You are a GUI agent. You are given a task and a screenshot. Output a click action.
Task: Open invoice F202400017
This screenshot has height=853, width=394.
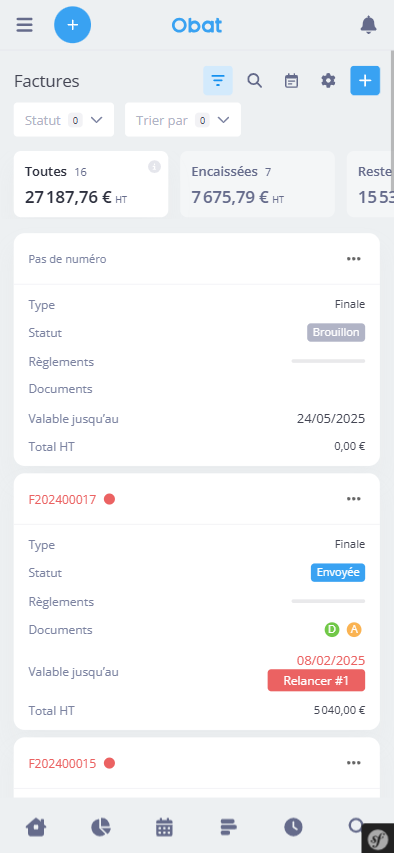pyautogui.click(x=62, y=499)
